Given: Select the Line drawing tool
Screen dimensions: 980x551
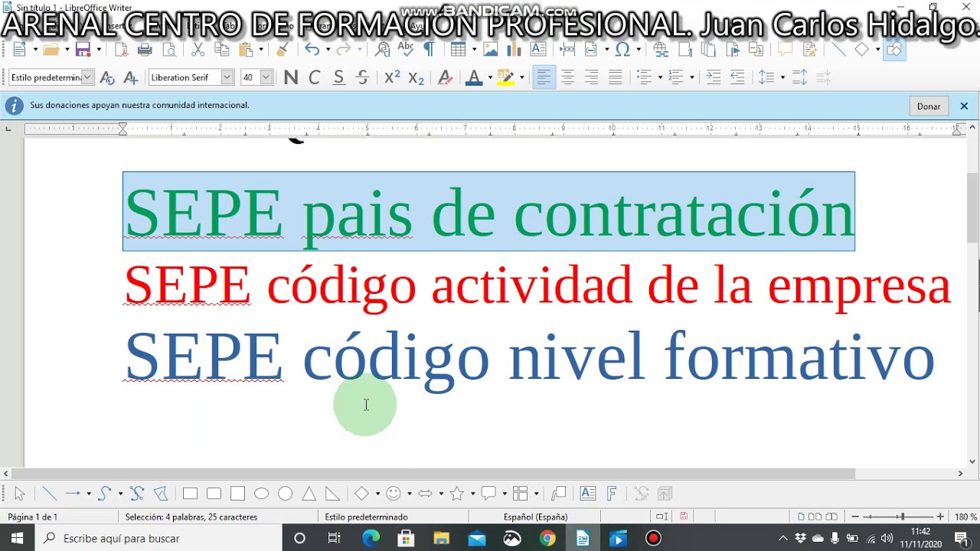Looking at the screenshot, I should (x=49, y=494).
